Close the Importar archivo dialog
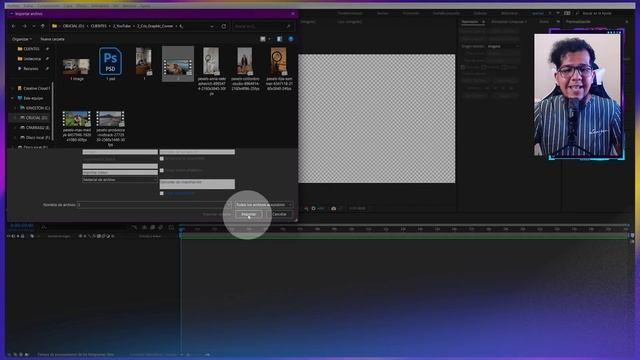Viewport: 640px width, 360px height. tap(293, 13)
